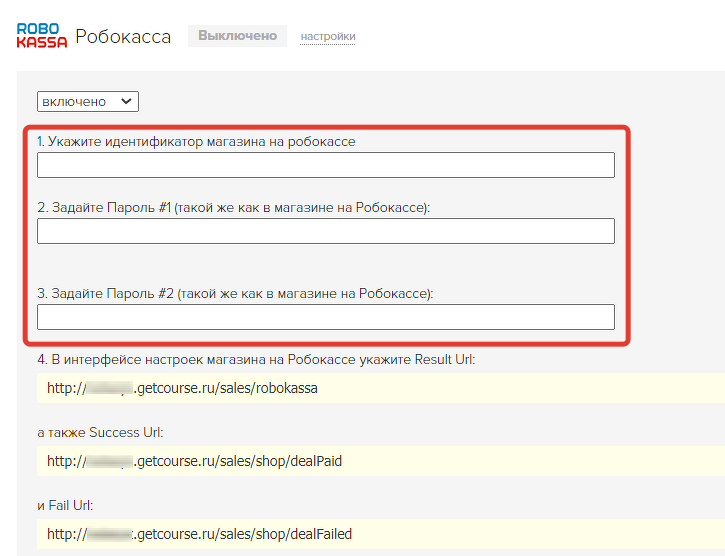This screenshot has height=556, width=725.
Task: Click label 'Задайте Пароль #1'
Action: pyautogui.click(x=111, y=208)
